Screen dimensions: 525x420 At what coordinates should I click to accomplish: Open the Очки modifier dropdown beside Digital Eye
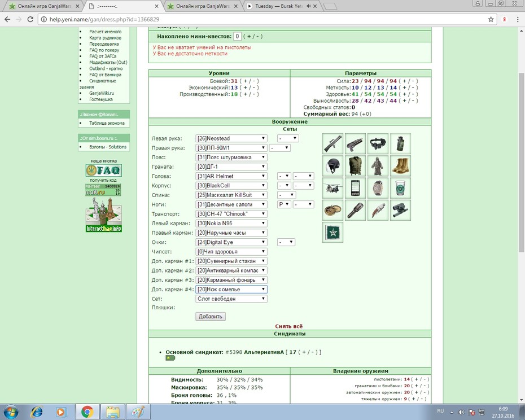[286, 242]
